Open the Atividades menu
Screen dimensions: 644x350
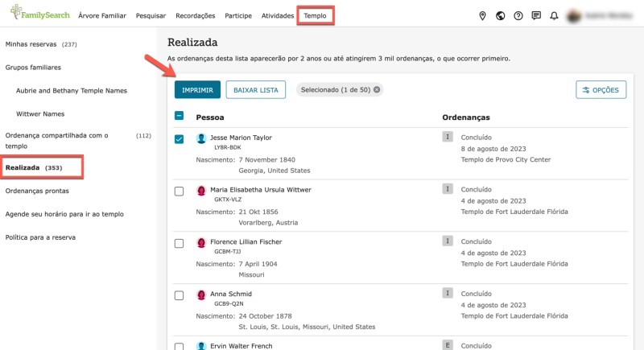(278, 15)
